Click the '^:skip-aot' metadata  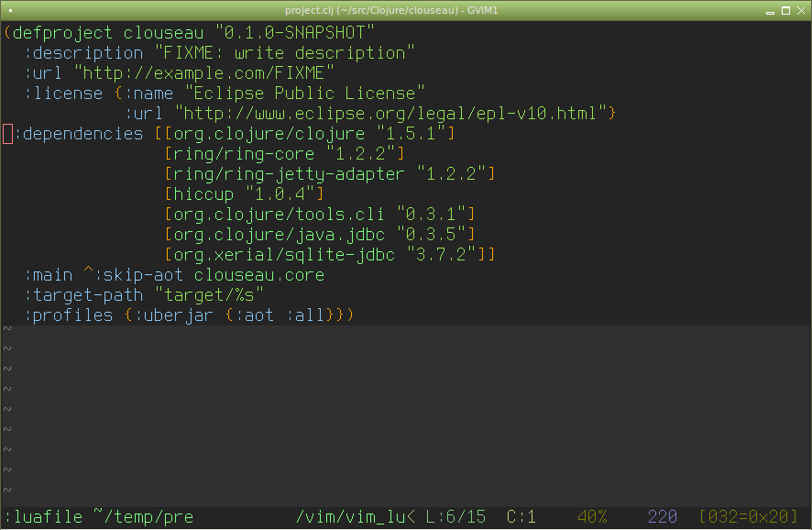coord(133,276)
